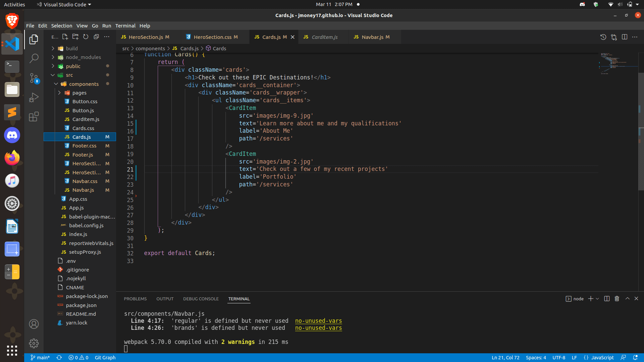The height and width of the screenshot is (362, 644).
Task: Open the Run and Debug view
Action: [34, 98]
